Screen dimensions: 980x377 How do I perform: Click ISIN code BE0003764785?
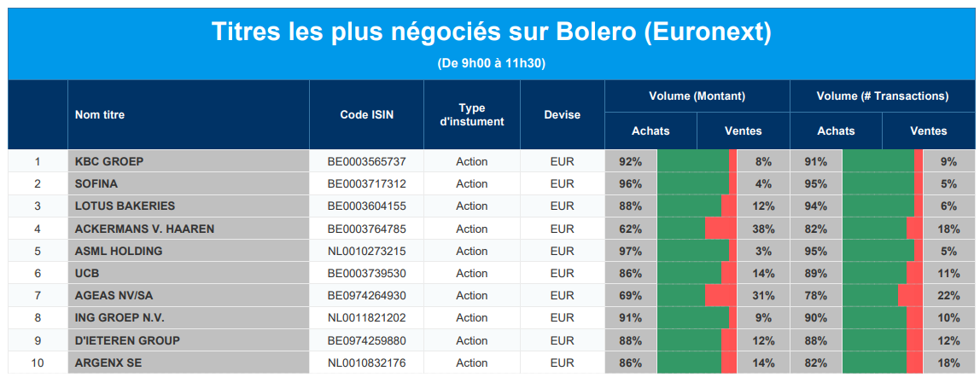pos(367,229)
